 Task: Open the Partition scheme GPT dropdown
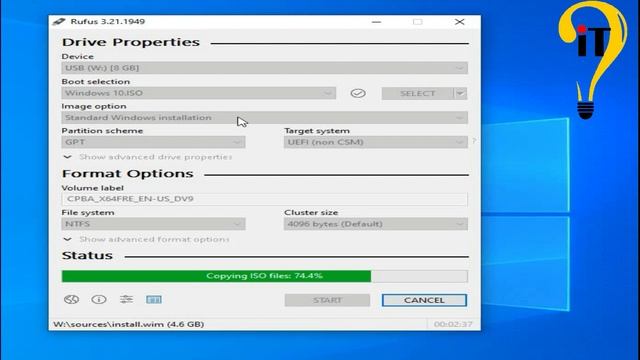click(x=153, y=142)
